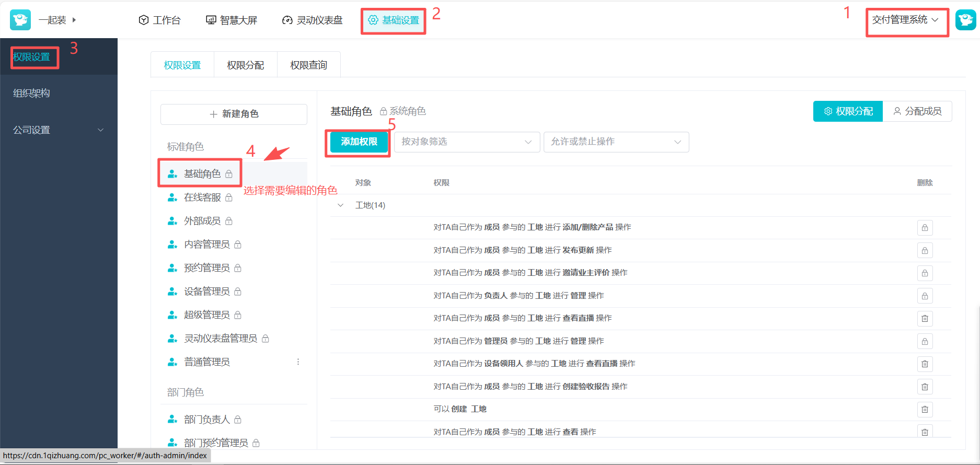Click the 权限 column header

click(x=442, y=182)
